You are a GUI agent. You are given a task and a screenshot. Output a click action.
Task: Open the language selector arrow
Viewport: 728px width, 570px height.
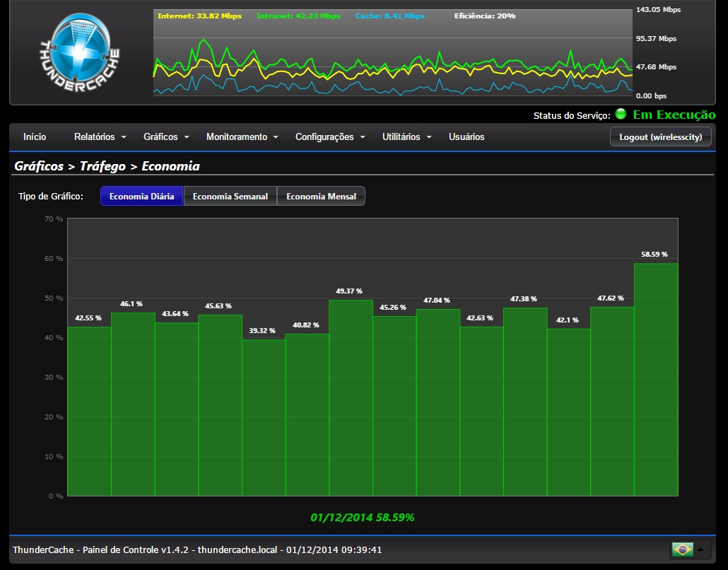pyautogui.click(x=700, y=549)
